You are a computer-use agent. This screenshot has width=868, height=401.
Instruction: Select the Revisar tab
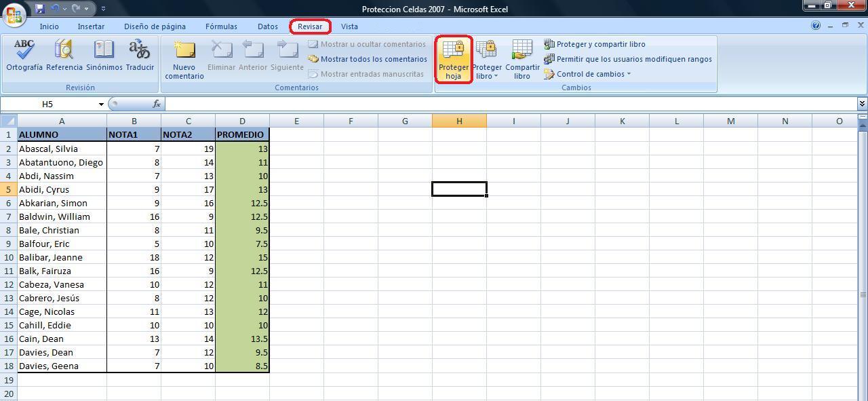310,26
